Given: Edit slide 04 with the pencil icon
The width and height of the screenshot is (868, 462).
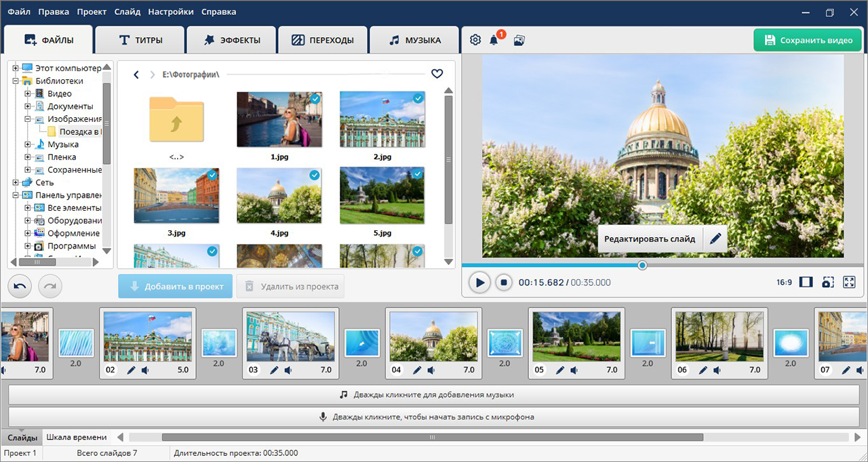Looking at the screenshot, I should click(417, 371).
